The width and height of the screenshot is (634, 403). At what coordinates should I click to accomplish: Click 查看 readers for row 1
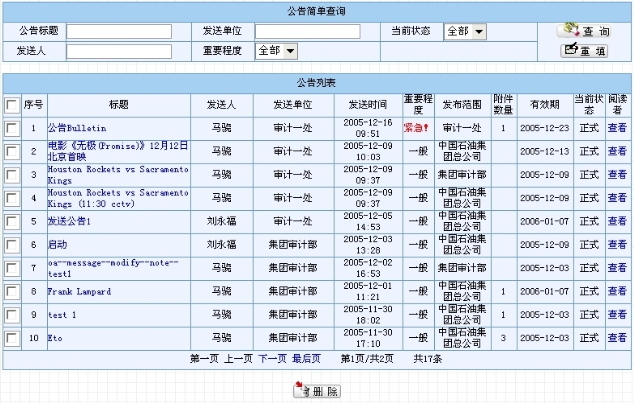pyautogui.click(x=617, y=128)
